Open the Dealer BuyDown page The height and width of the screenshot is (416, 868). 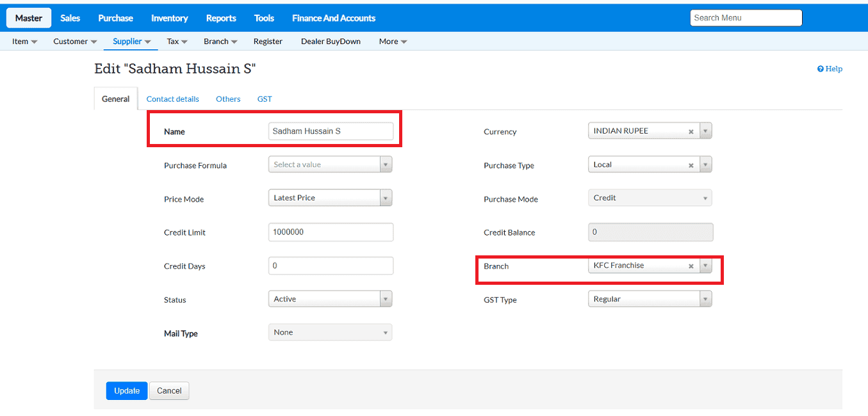point(331,42)
